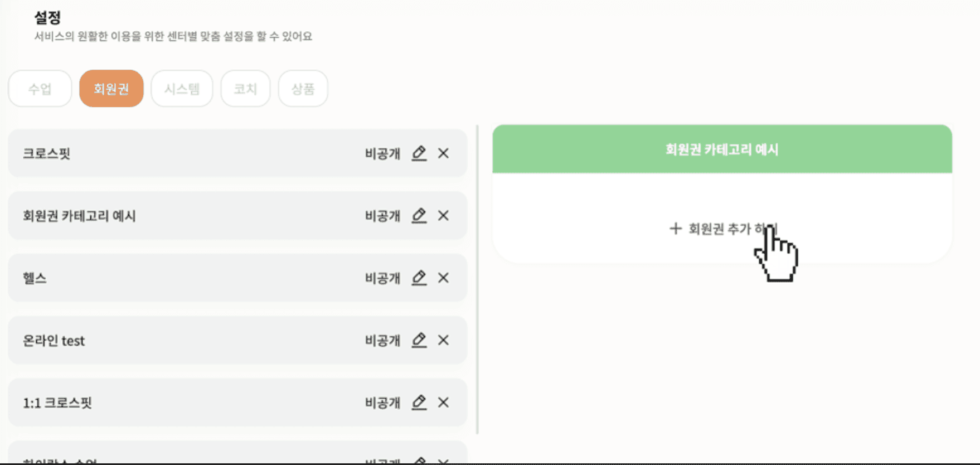This screenshot has width=980, height=465.
Task: Edit the 헬스 category with pencil icon
Action: click(x=419, y=278)
